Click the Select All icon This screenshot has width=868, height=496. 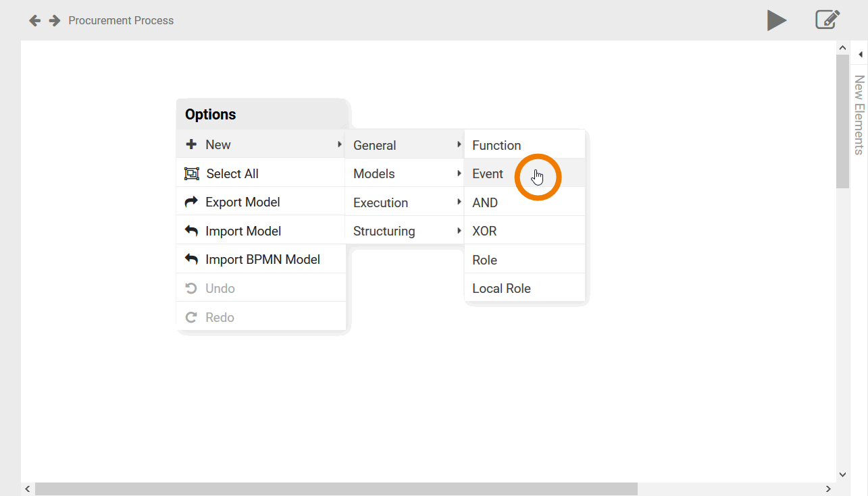[x=192, y=173]
